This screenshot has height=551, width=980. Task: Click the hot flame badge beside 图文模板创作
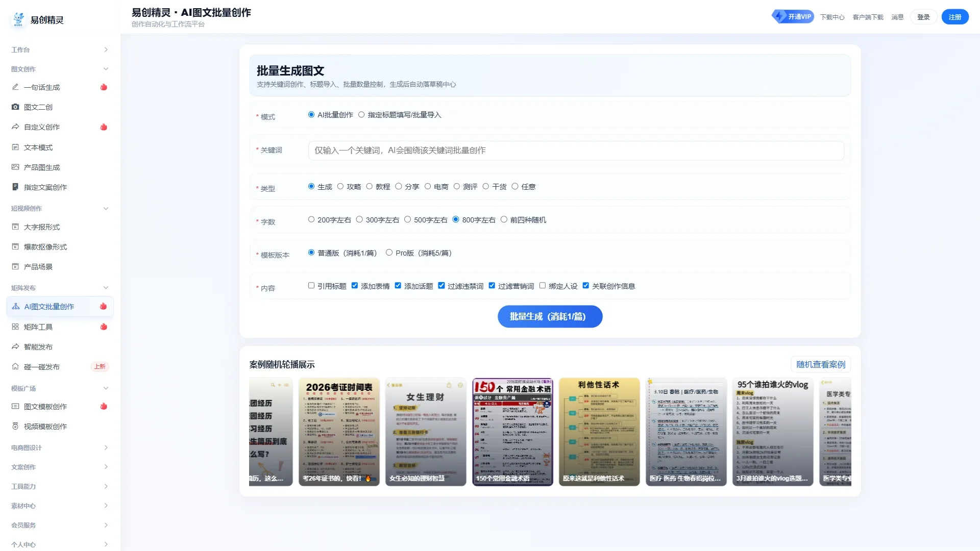pyautogui.click(x=104, y=406)
